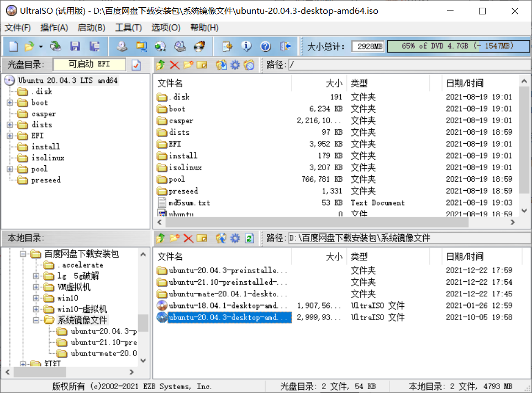Go up one level in the local pane

pyautogui.click(x=161, y=238)
